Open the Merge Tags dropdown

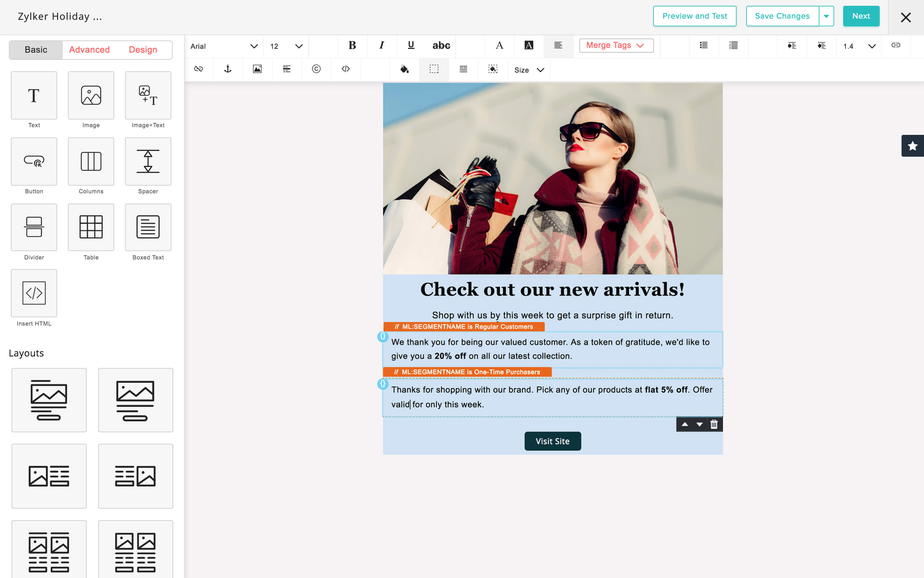(616, 46)
